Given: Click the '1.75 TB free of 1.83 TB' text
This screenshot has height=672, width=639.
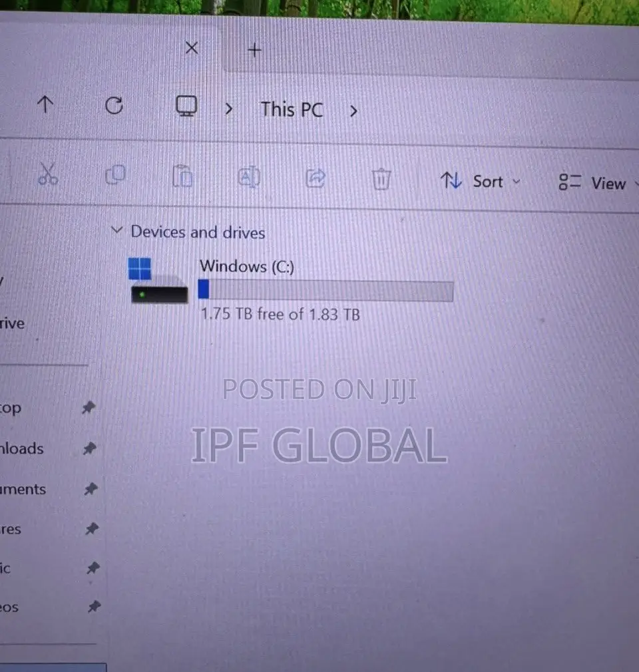Looking at the screenshot, I should point(280,314).
